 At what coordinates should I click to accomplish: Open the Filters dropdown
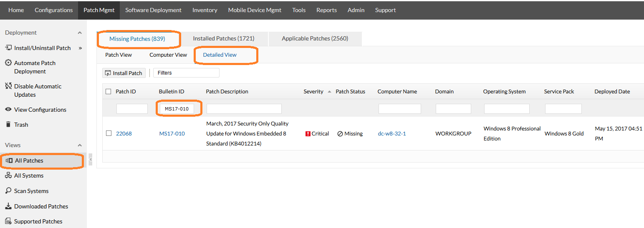click(186, 73)
